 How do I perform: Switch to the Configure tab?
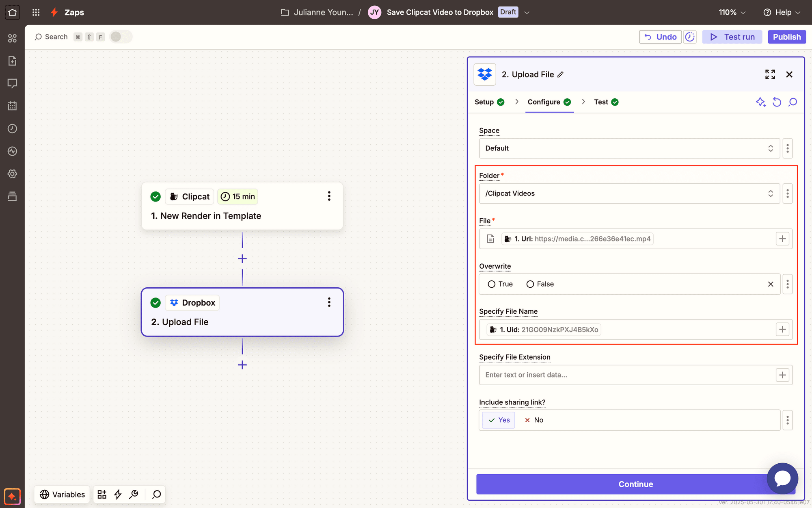[549, 102]
